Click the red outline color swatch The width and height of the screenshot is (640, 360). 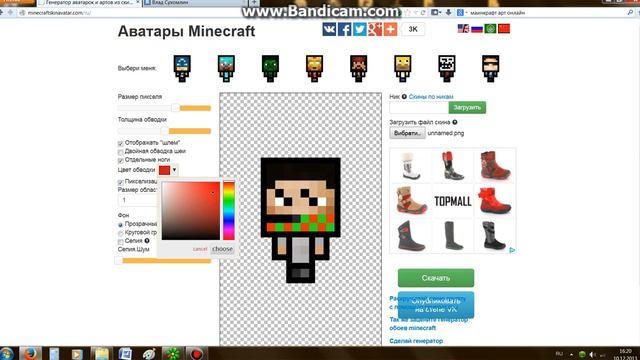[164, 170]
